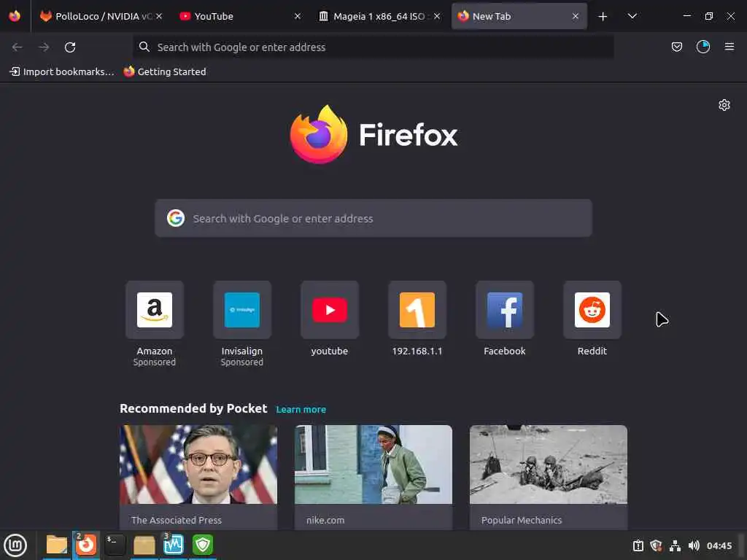
Task: Close the PolloLoco / NVIDIA tab
Action: (159, 16)
